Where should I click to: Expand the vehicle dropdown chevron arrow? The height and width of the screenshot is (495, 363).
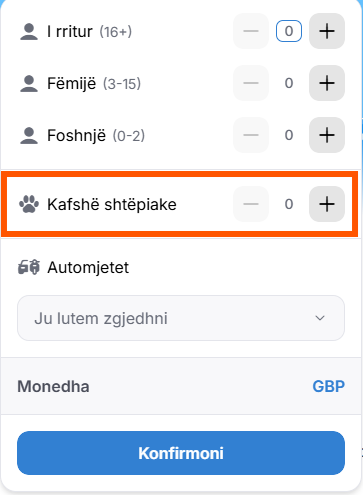pos(320,318)
